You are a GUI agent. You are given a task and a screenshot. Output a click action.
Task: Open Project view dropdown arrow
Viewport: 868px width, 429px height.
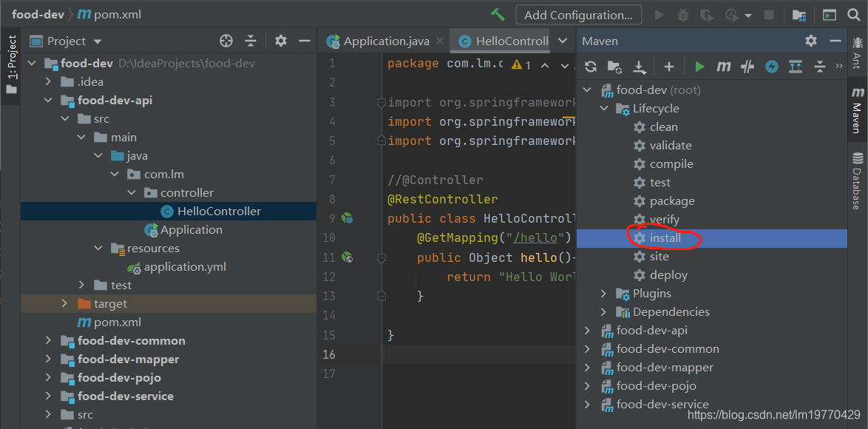pos(98,41)
